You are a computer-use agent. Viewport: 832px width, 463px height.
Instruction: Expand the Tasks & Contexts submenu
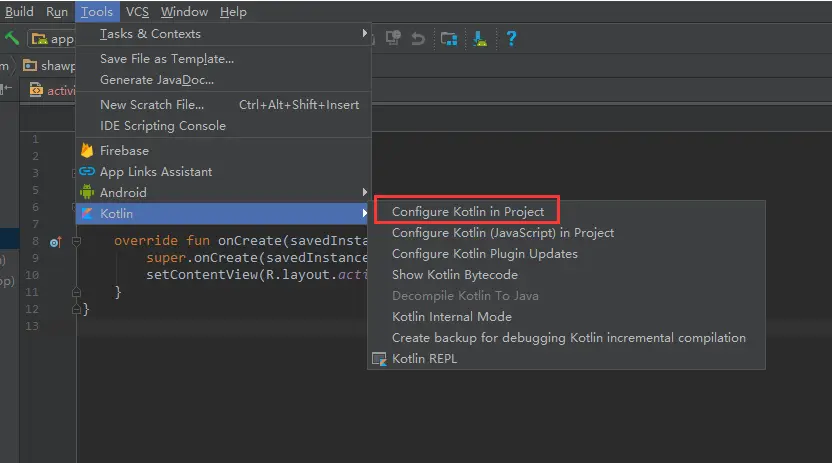pyautogui.click(x=223, y=34)
